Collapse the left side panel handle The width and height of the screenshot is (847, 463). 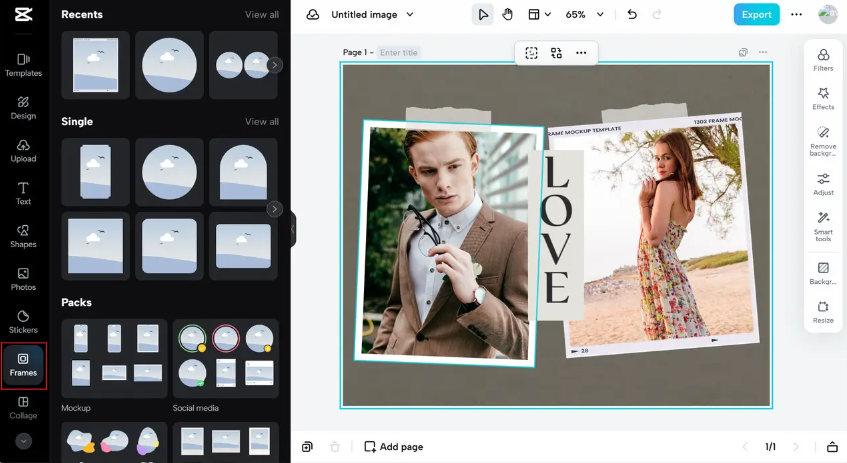click(x=293, y=229)
